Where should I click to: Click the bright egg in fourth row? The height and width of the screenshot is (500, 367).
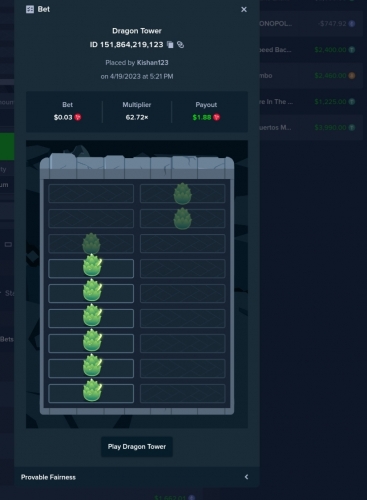coord(92,266)
